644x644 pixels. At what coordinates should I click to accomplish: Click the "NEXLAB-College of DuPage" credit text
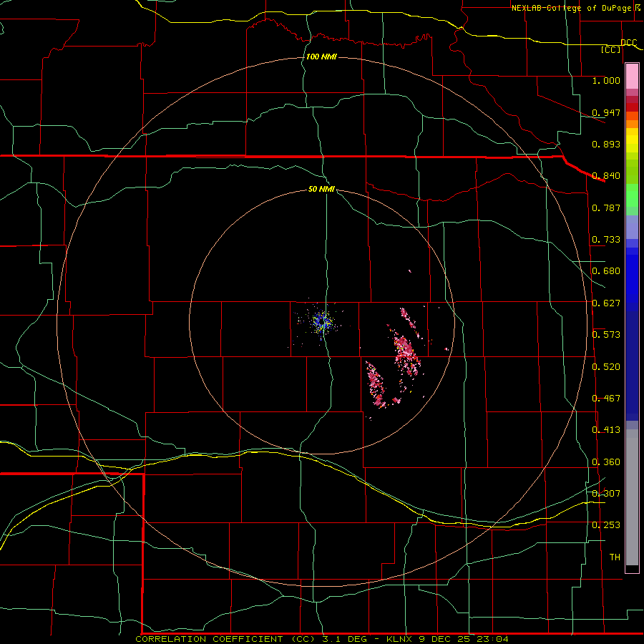[571, 8]
